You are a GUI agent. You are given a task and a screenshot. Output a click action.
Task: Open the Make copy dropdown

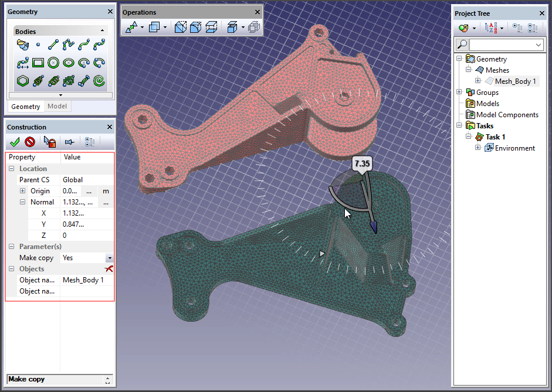(x=109, y=258)
